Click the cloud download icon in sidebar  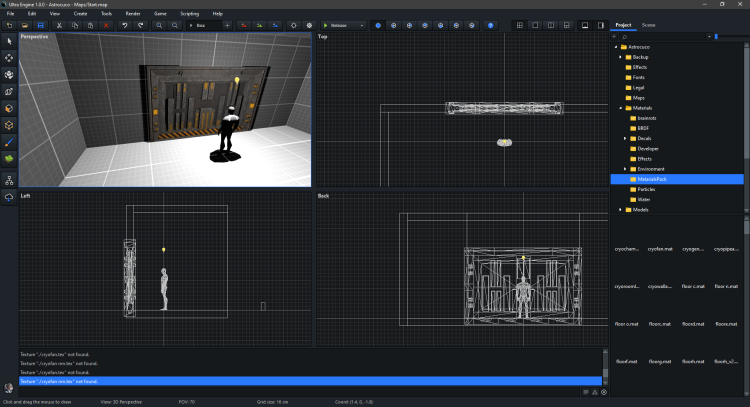[9, 197]
